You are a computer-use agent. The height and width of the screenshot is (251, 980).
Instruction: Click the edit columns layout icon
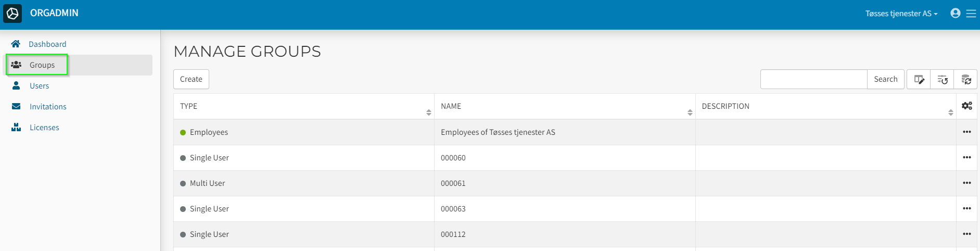point(919,80)
